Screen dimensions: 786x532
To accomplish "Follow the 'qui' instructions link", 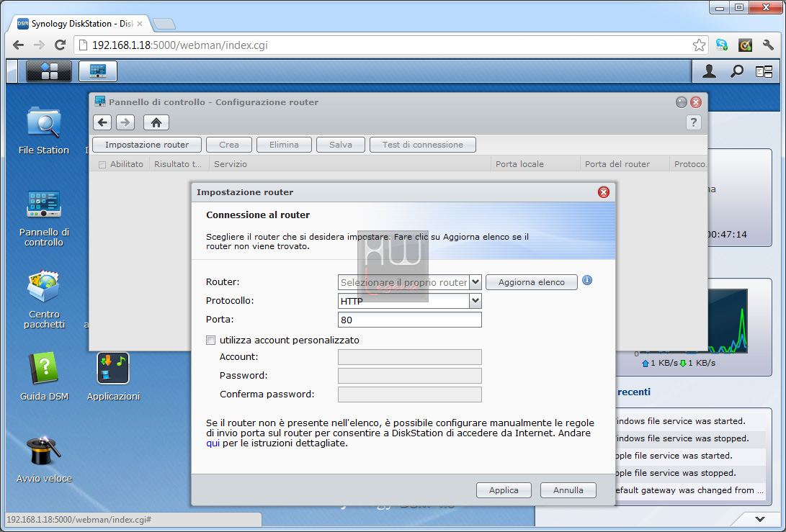I will click(x=213, y=443).
